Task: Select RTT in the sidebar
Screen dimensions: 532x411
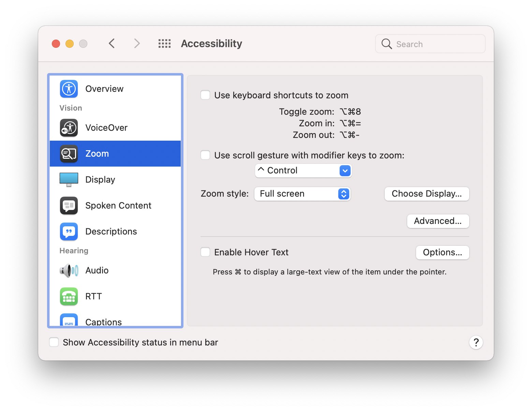Action: [x=115, y=296]
